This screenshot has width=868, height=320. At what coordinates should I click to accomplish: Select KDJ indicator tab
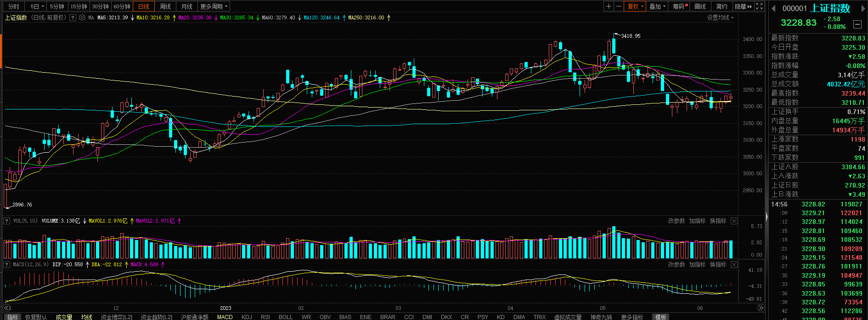(247, 317)
